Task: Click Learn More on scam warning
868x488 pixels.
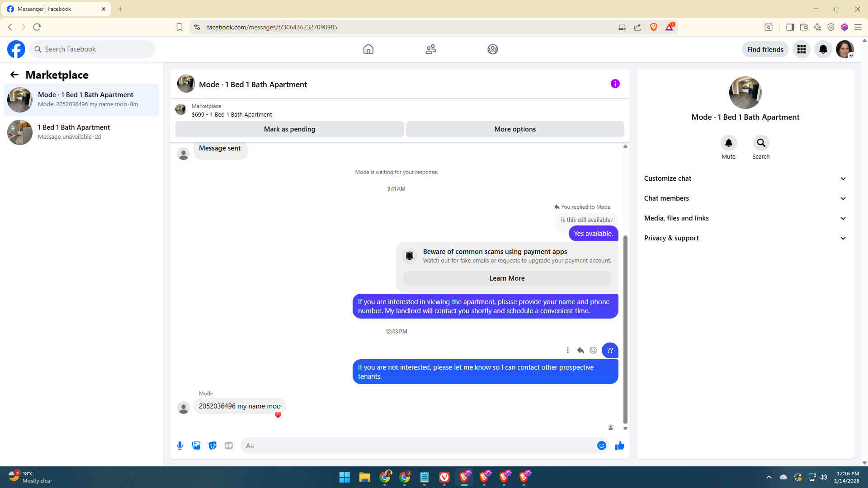Action: pyautogui.click(x=507, y=278)
